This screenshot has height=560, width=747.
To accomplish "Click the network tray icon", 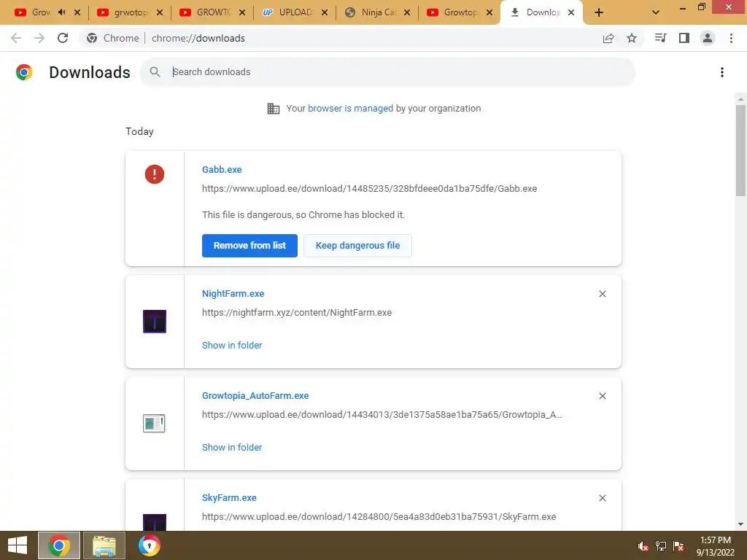I will click(661, 546).
